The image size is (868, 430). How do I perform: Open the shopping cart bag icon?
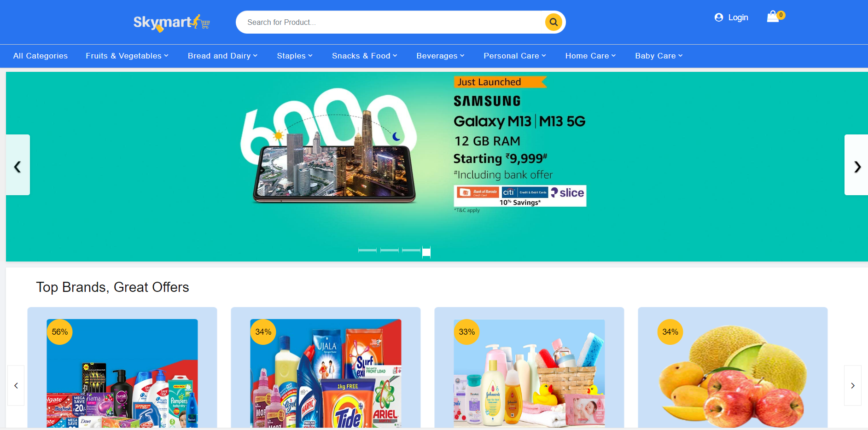point(773,17)
